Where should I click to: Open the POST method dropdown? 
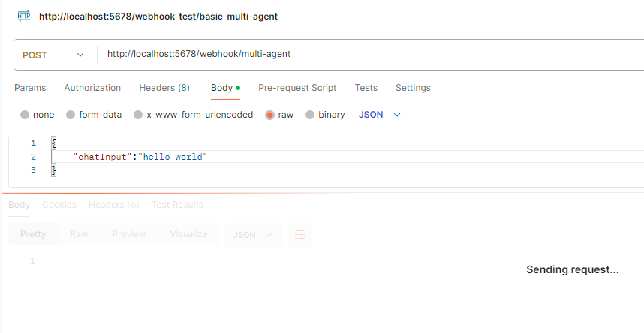coord(54,55)
